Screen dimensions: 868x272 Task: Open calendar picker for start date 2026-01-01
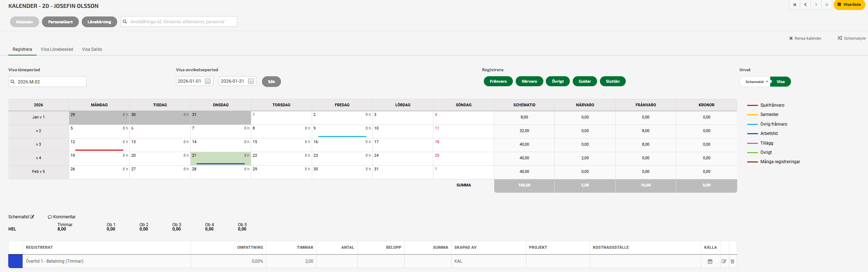point(208,81)
